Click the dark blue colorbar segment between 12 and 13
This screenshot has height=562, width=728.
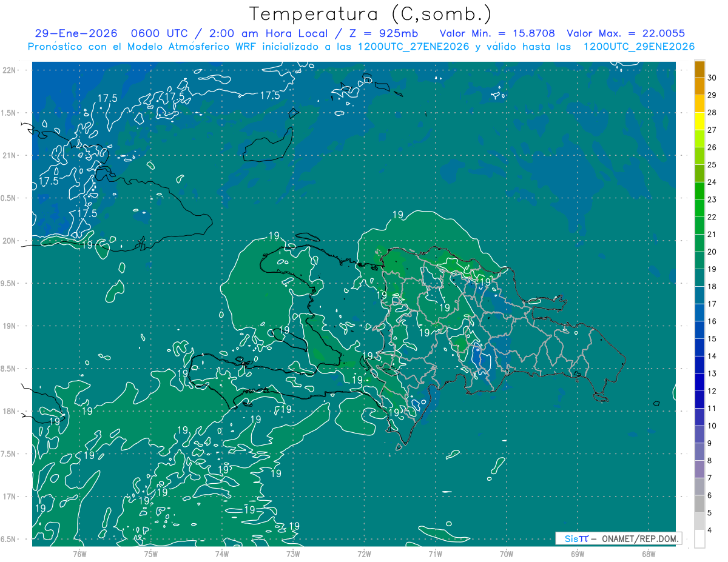699,383
